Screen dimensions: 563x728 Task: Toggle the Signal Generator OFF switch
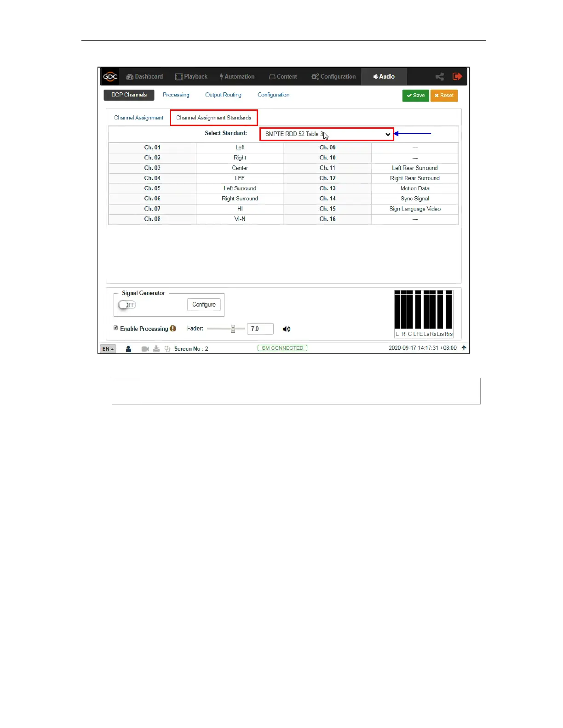pyautogui.click(x=127, y=305)
